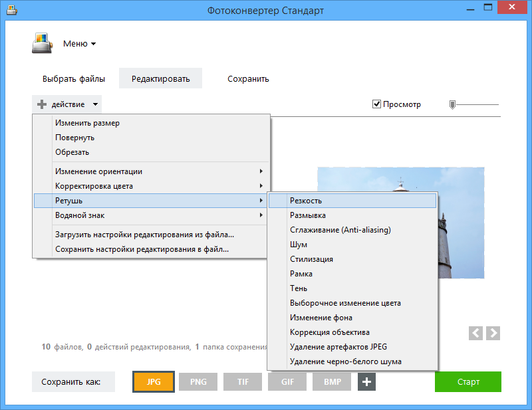Click the title bar application icon
Viewport: 532px width, 410px height.
tap(12, 10)
